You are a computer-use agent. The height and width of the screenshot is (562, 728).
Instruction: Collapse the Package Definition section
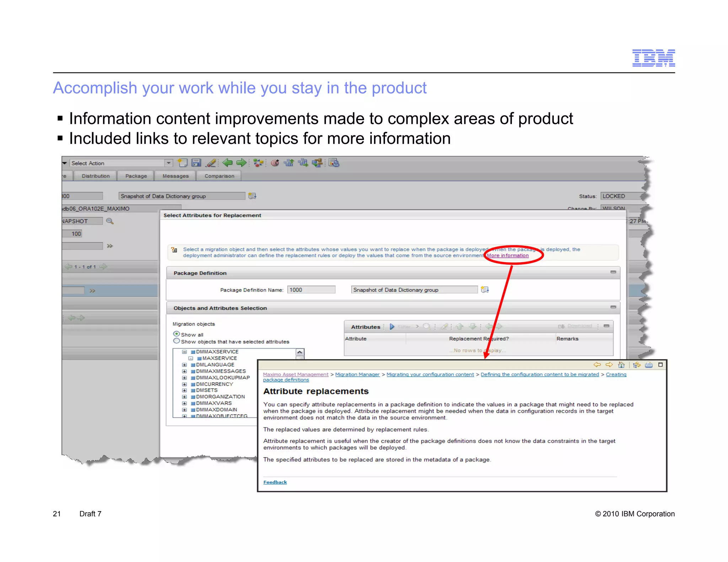pyautogui.click(x=613, y=272)
